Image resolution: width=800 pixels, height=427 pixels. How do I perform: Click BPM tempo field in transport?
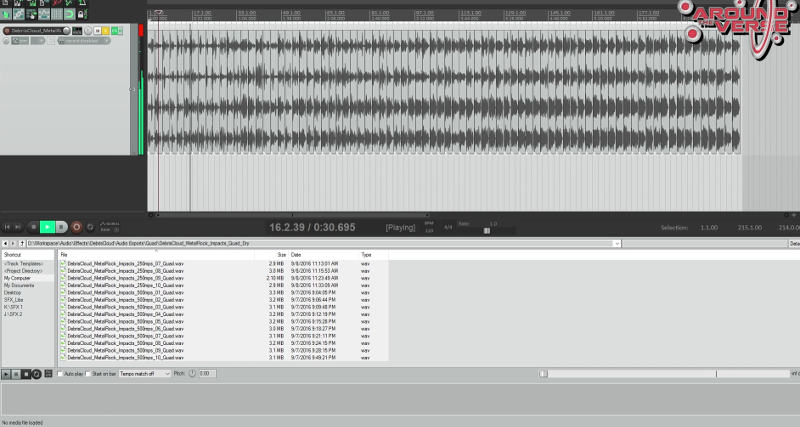pyautogui.click(x=429, y=227)
